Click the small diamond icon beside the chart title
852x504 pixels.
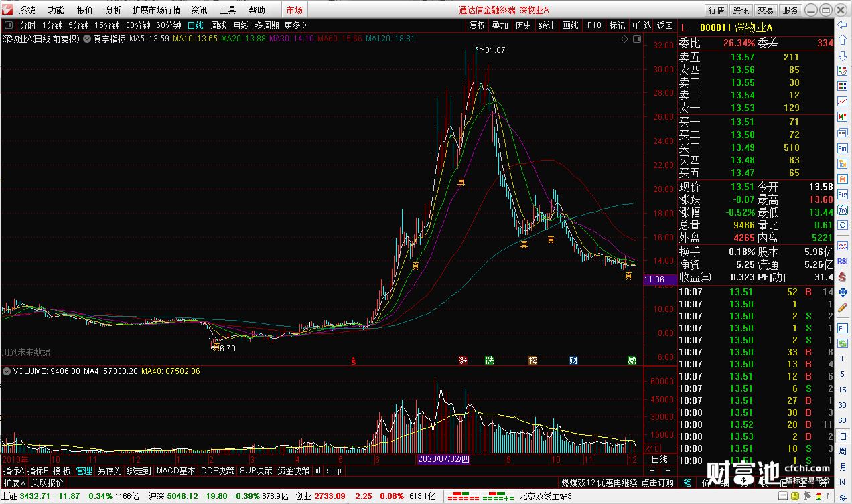624,39
